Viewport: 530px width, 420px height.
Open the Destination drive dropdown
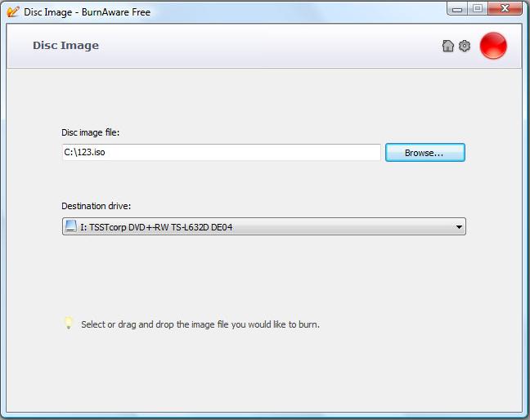point(263,226)
